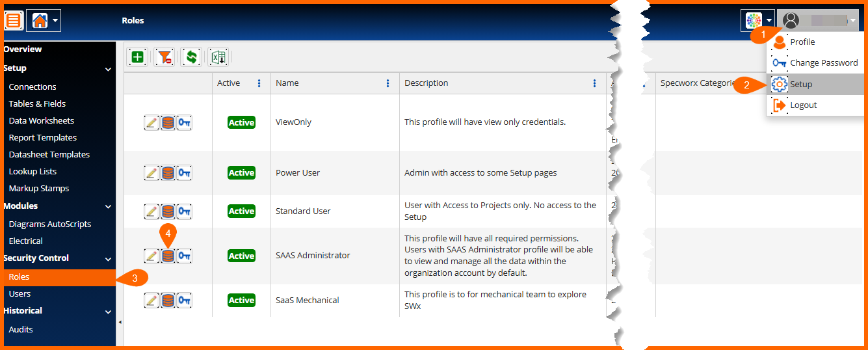The height and width of the screenshot is (350, 868).
Task: Click the database icon for ViewOnly role
Action: click(168, 122)
